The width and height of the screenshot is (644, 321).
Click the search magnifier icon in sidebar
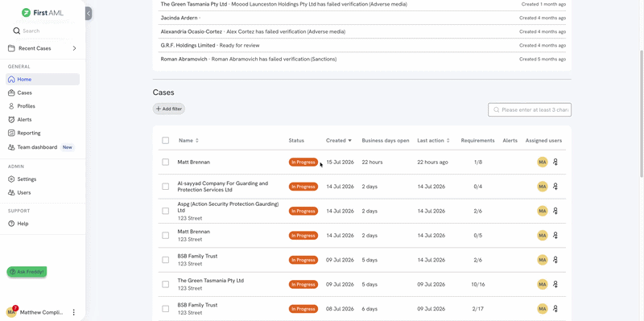point(16,31)
